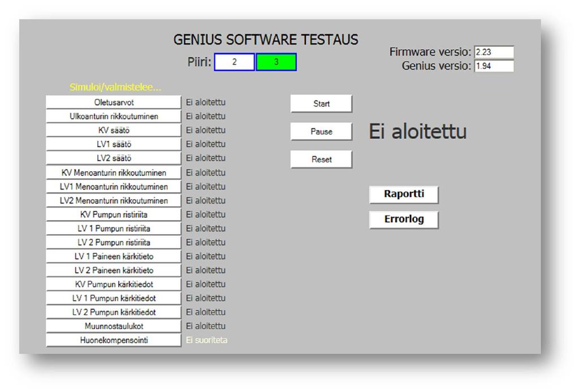
Task: Open the Errorlog
Action: [x=404, y=219]
